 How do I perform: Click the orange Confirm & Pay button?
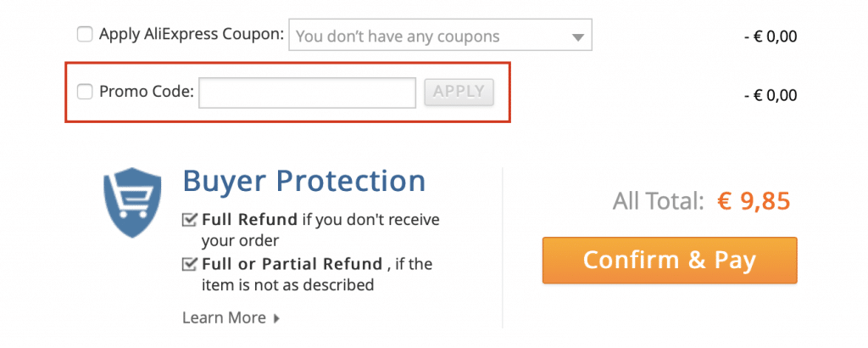(x=670, y=261)
